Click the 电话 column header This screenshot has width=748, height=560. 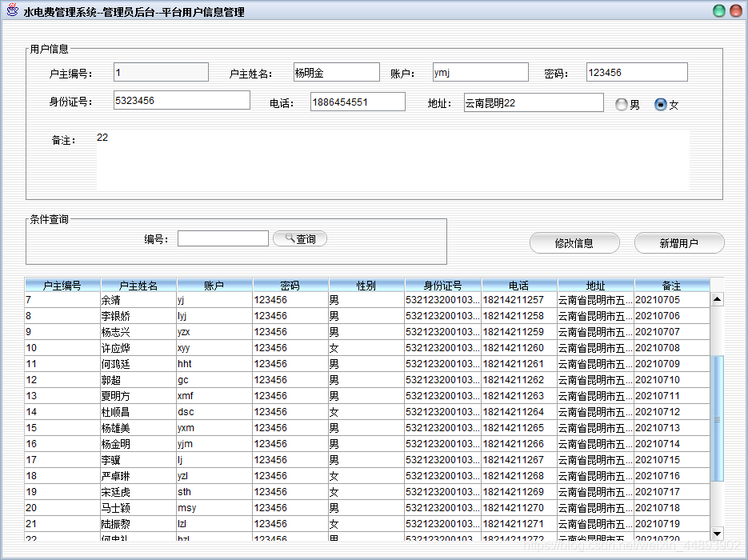(519, 286)
